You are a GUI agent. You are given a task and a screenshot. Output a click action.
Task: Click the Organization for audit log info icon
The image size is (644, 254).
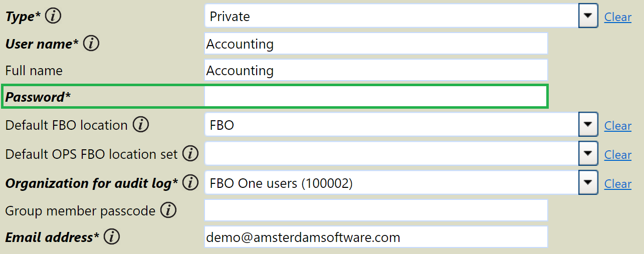(x=190, y=183)
